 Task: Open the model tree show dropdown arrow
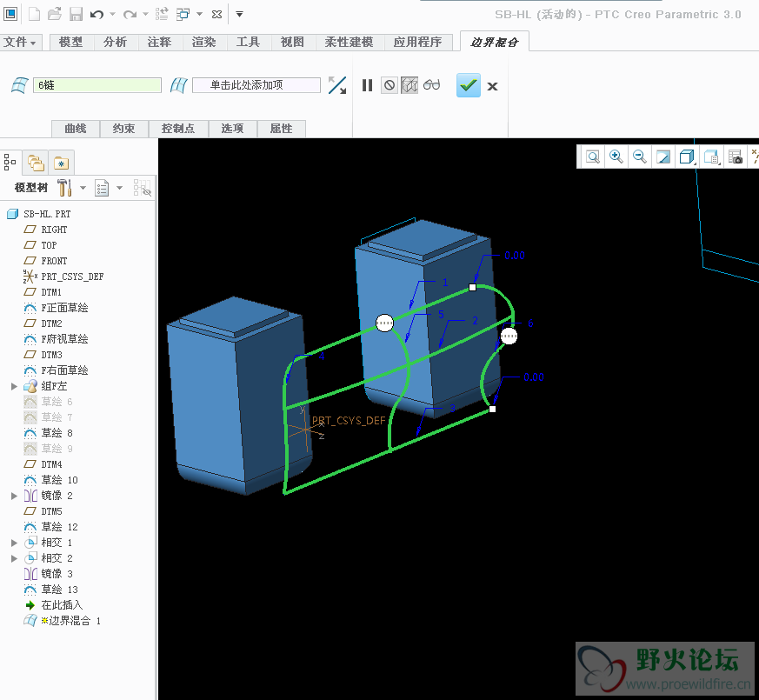(119, 187)
